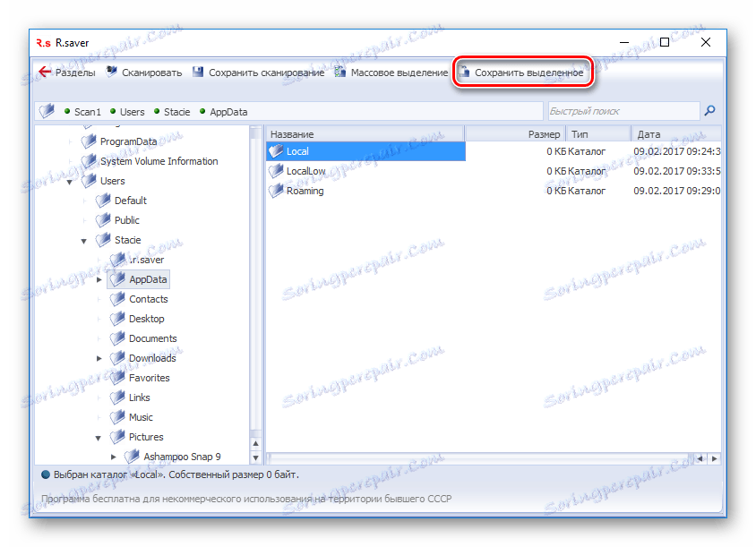756x547 pixels.
Task: Select the .r.saver tree item
Action: [147, 260]
